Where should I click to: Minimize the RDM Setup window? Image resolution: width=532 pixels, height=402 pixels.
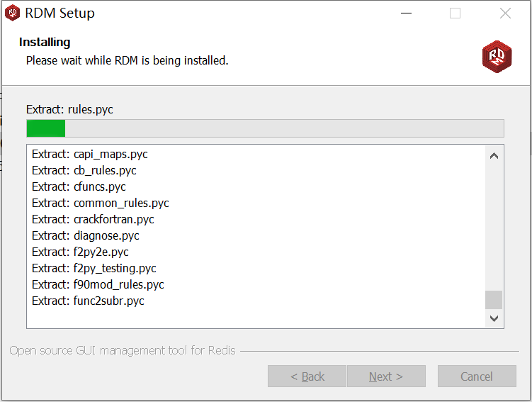pyautogui.click(x=406, y=13)
